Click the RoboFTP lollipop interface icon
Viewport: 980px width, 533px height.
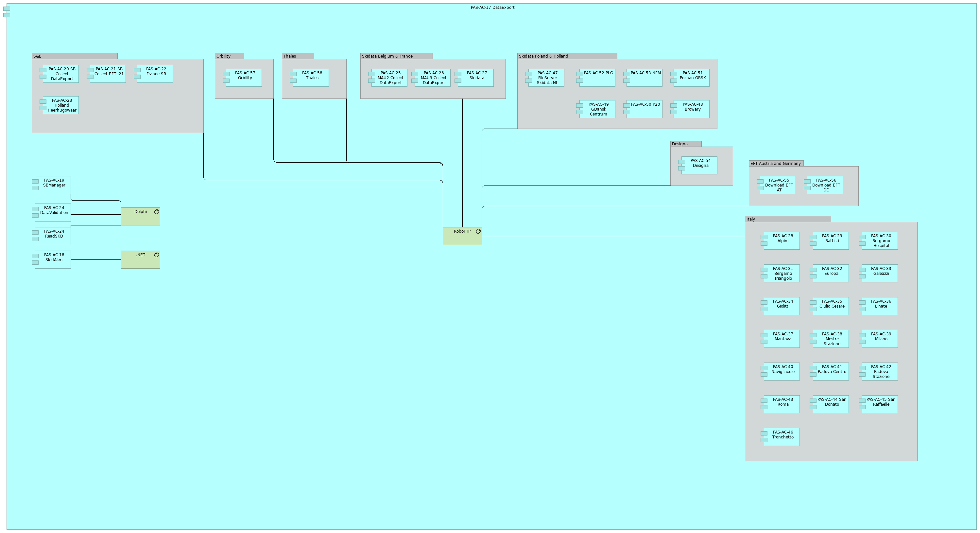[479, 231]
